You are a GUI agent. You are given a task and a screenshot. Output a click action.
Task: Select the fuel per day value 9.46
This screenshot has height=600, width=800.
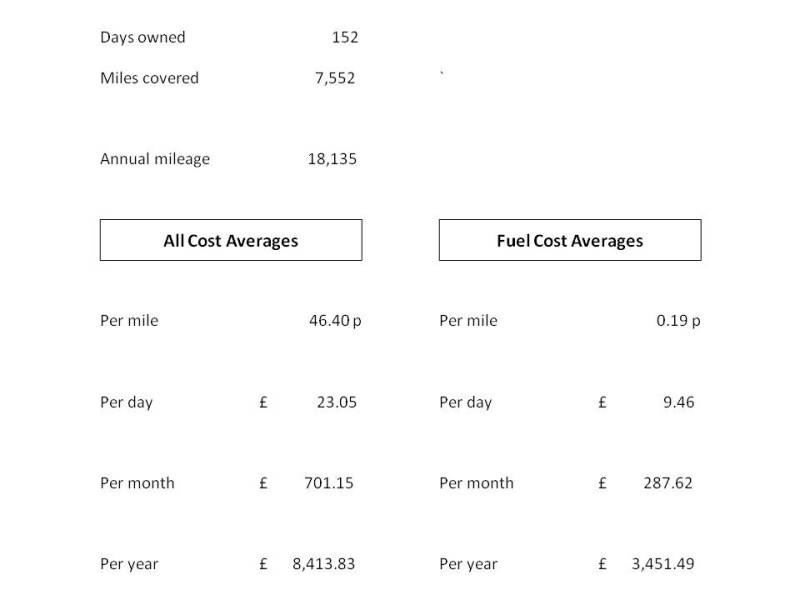click(x=678, y=402)
